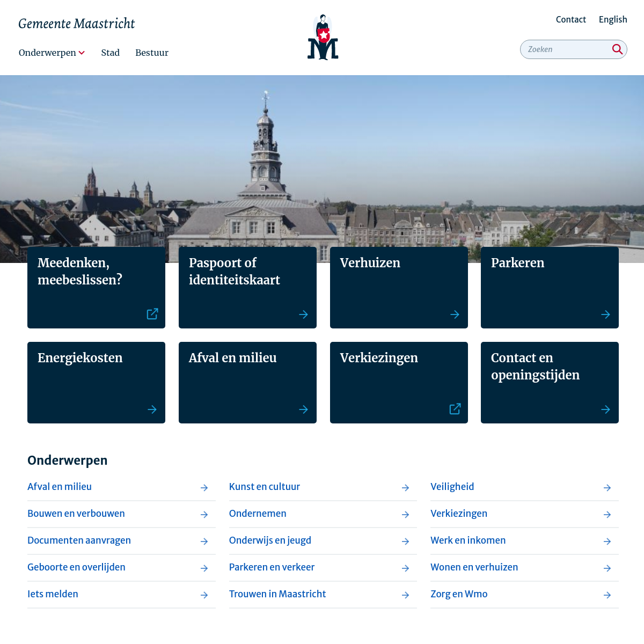Open Kunst en cultuur link
This screenshot has height=644, width=644.
(x=265, y=487)
